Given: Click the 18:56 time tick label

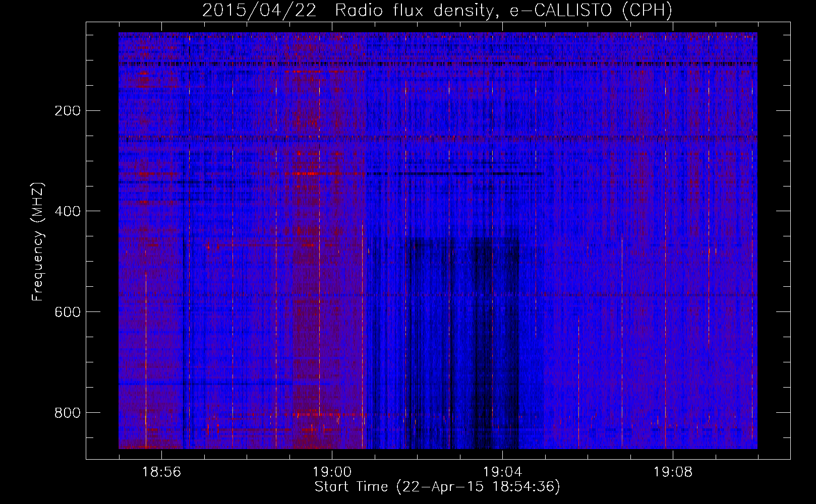Looking at the screenshot, I should pos(161,472).
